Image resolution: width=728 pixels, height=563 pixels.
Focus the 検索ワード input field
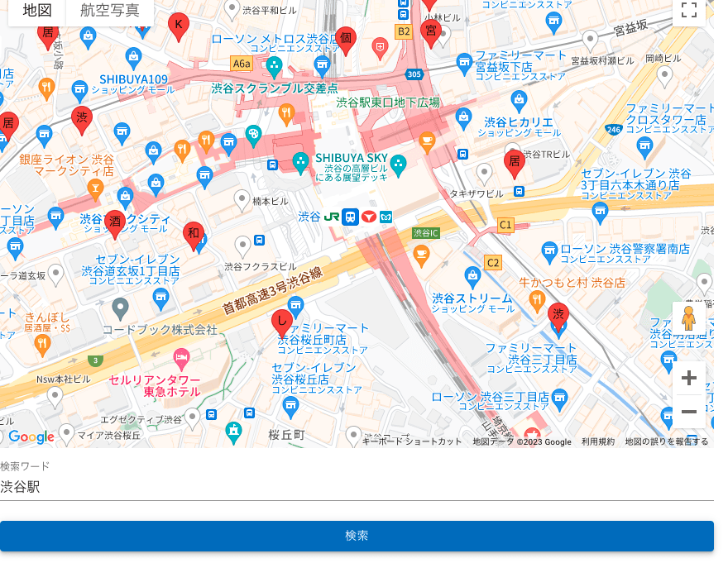pos(357,487)
